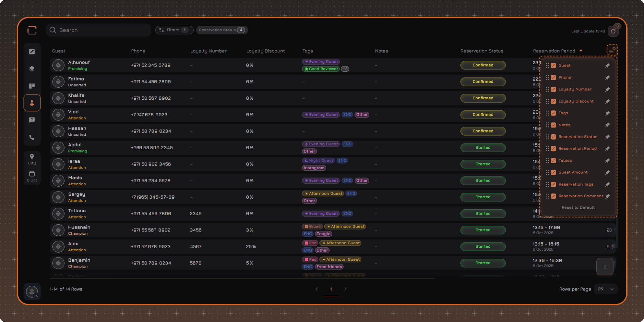
Task: Open the phone calls sidebar icon
Action: (x=32, y=137)
